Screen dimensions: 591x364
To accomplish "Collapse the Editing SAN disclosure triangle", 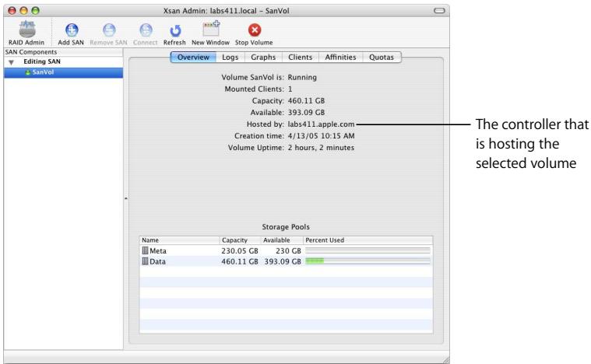I will (12, 62).
